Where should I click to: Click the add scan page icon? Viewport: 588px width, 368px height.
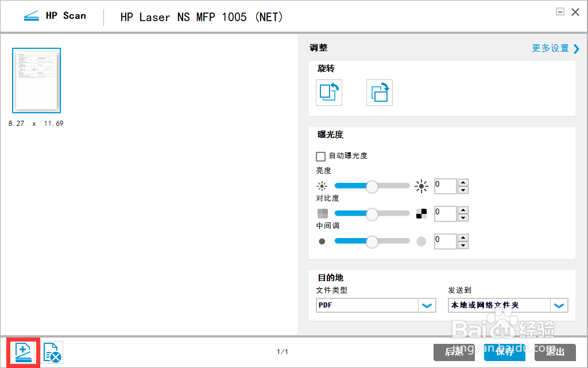click(x=23, y=352)
